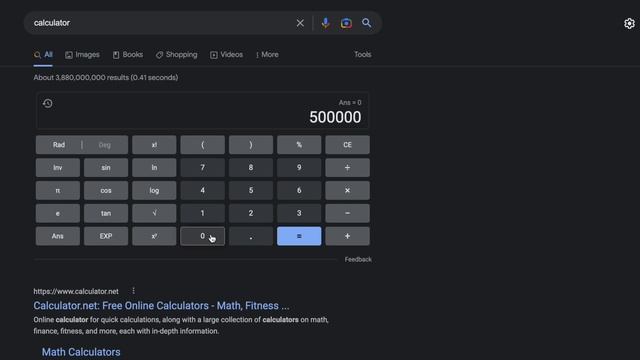Open search by image camera icon

click(x=346, y=23)
